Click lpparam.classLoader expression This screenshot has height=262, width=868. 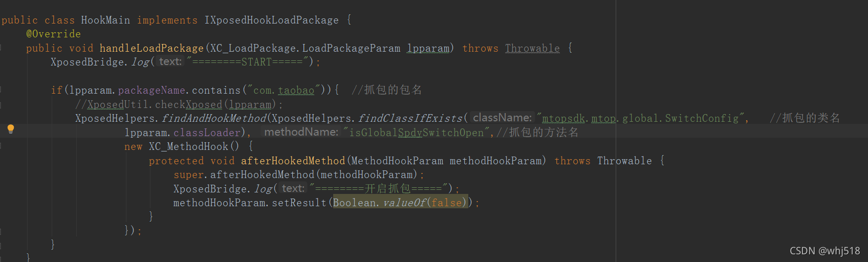183,133
